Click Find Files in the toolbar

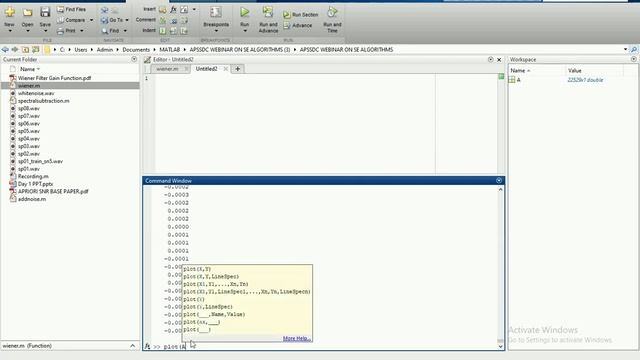pyautogui.click(x=71, y=9)
